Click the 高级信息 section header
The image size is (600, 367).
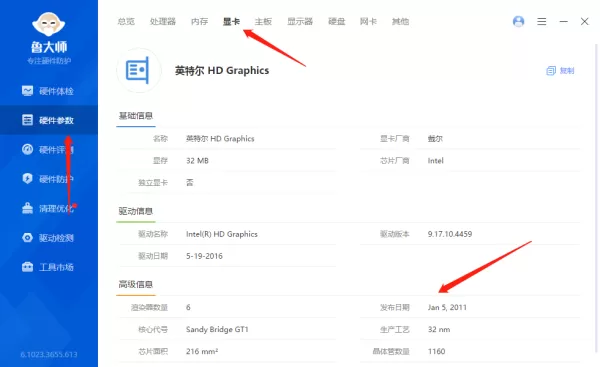tap(135, 284)
